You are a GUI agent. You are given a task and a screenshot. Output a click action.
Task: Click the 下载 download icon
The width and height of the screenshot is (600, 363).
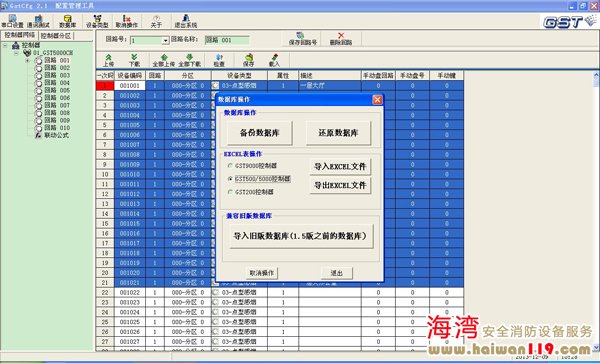[x=134, y=60]
